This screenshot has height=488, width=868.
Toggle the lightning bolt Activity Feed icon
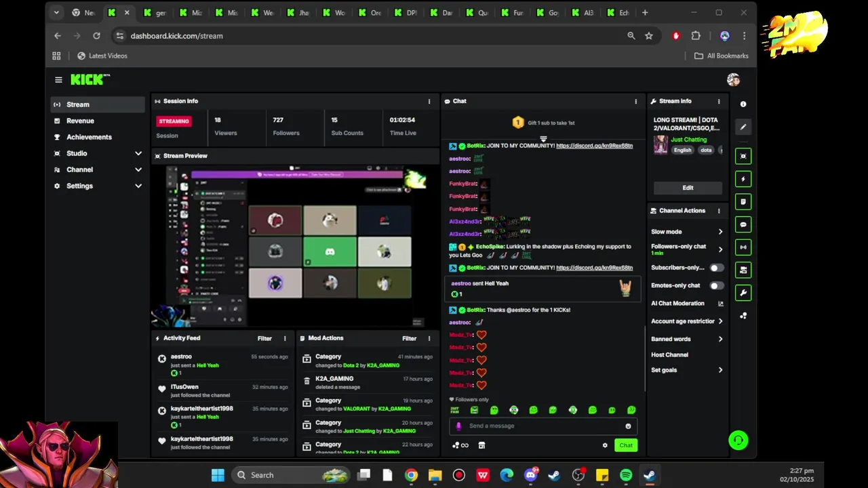[x=743, y=179]
